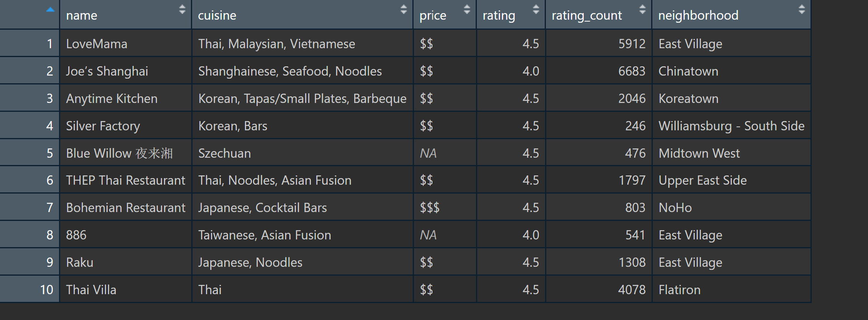Click row number 5
868x320 pixels.
50,153
